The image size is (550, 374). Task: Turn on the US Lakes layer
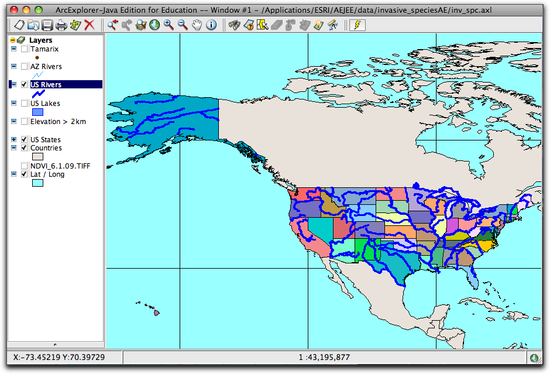pos(24,103)
